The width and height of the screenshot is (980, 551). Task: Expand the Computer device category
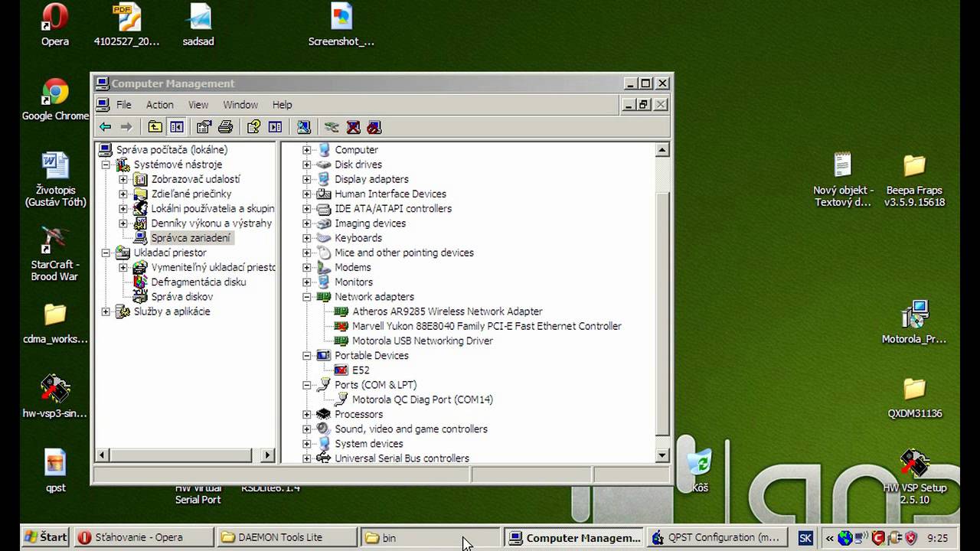tap(307, 150)
